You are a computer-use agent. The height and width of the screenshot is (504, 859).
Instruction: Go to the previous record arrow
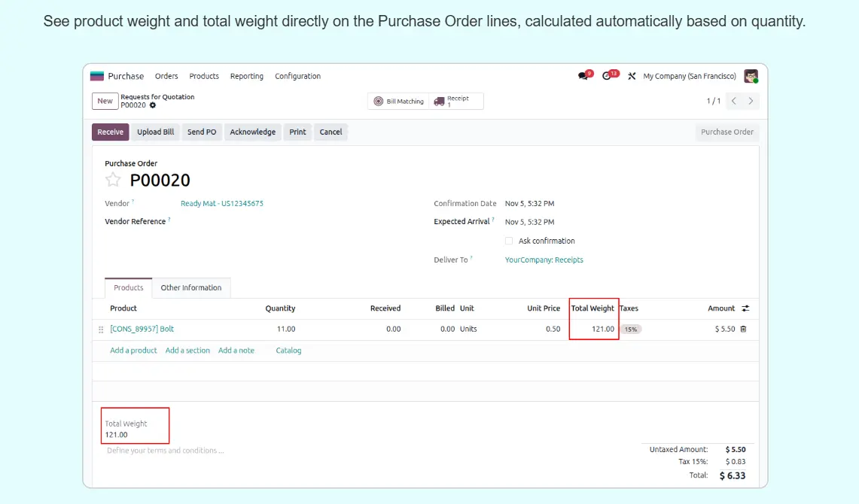(x=734, y=101)
